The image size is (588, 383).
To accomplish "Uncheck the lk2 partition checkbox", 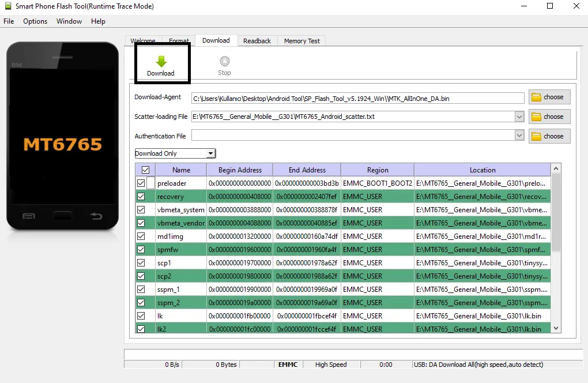I will [x=141, y=329].
